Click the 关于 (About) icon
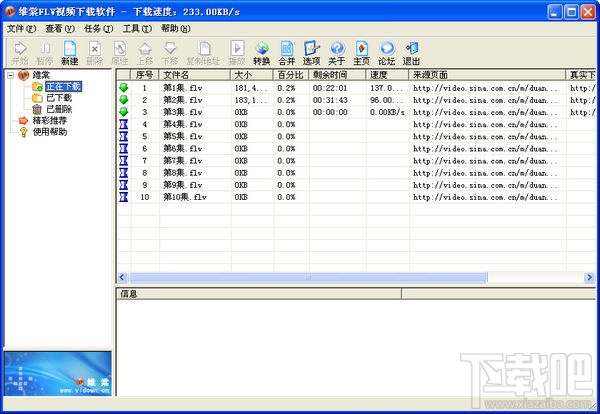Viewport: 600px width, 414px height. click(x=337, y=53)
